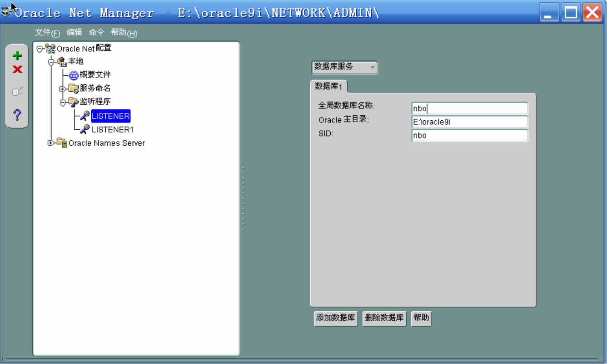Viewport: 607px width, 364px height.
Task: Select the Oracle Net 配置 root item
Action: click(x=84, y=49)
